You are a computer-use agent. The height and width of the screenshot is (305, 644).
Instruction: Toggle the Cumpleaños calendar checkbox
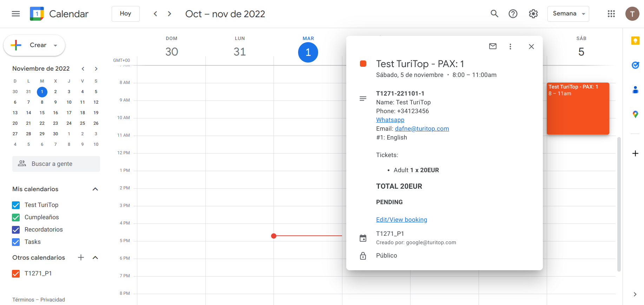click(x=16, y=218)
